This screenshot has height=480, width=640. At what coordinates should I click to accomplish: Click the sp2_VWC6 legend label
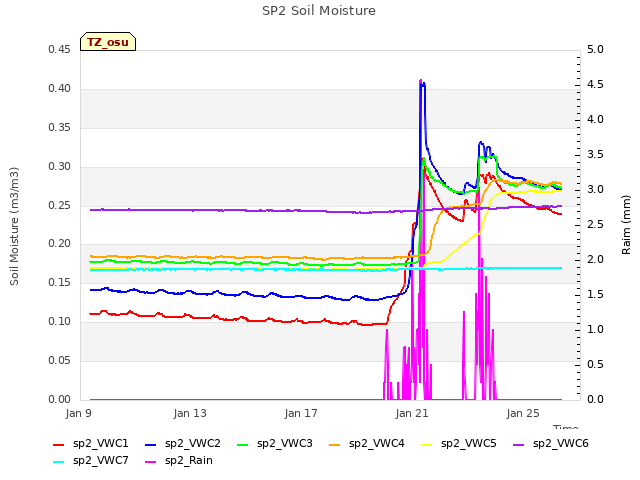(x=561, y=443)
